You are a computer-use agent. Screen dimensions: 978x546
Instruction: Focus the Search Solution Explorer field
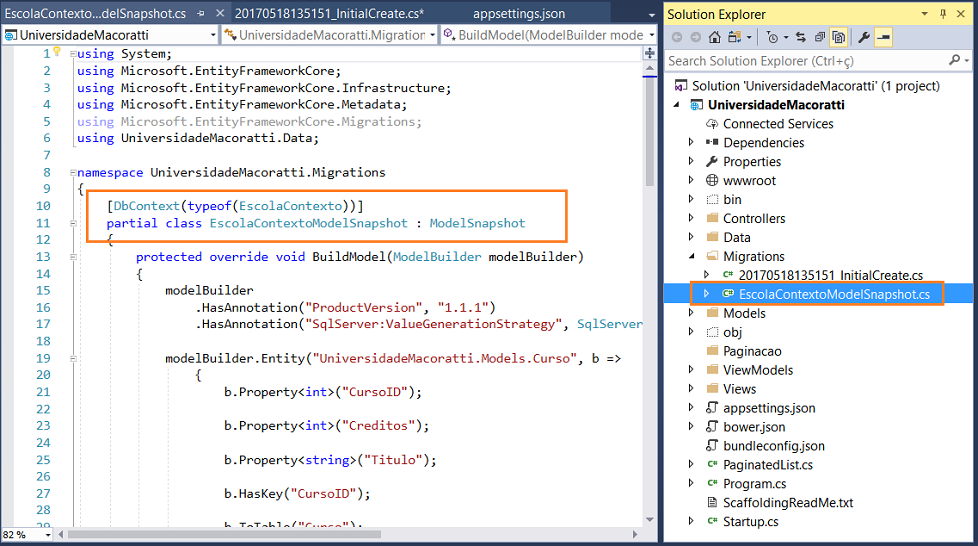coord(808,61)
